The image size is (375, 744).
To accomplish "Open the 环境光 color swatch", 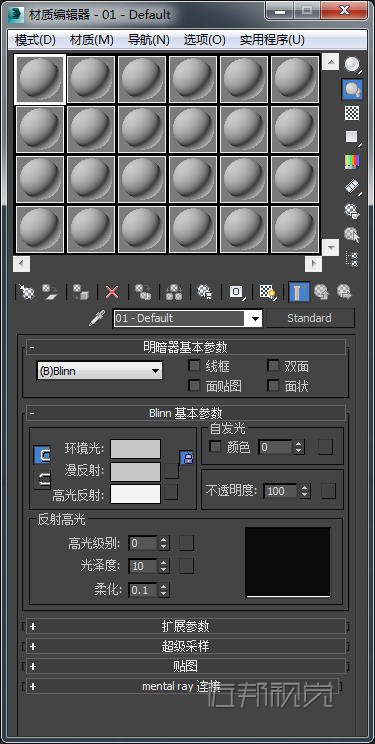I will [x=135, y=449].
